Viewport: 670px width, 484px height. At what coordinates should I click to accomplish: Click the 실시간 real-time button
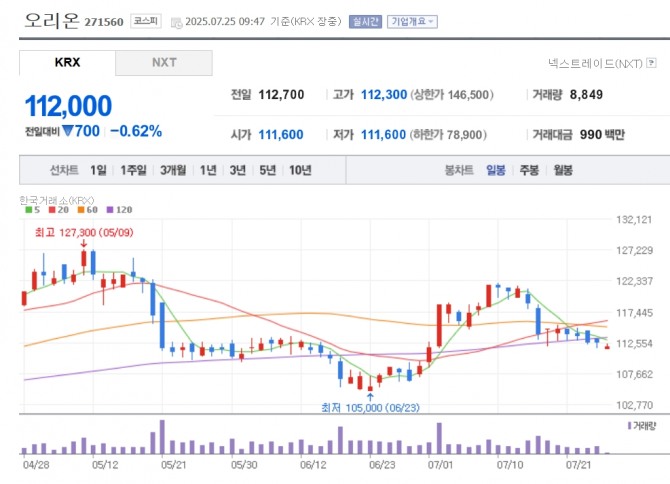[x=364, y=21]
